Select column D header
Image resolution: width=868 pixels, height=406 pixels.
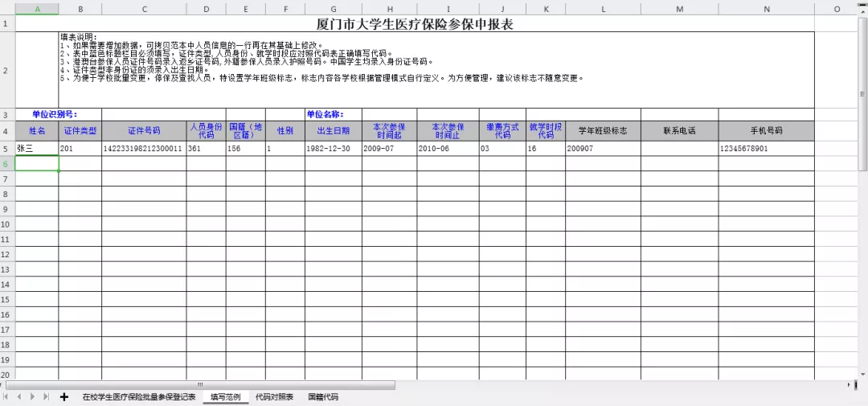[x=206, y=9]
